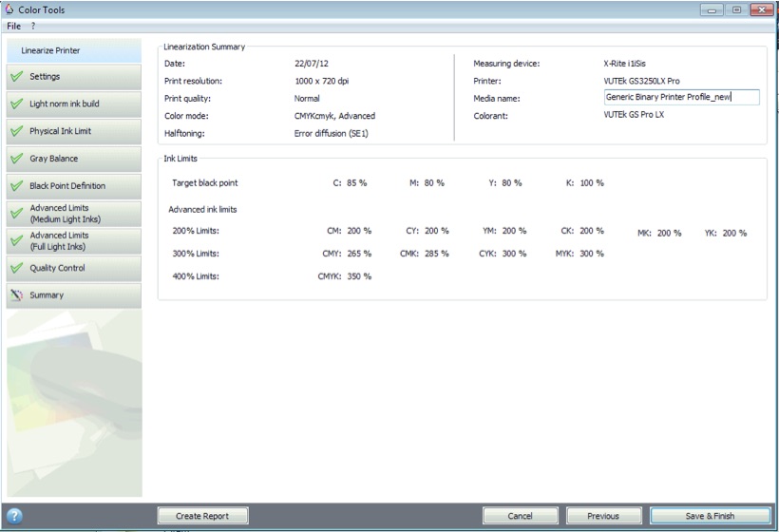
Task: Open the ? help menu
Action: coord(33,26)
